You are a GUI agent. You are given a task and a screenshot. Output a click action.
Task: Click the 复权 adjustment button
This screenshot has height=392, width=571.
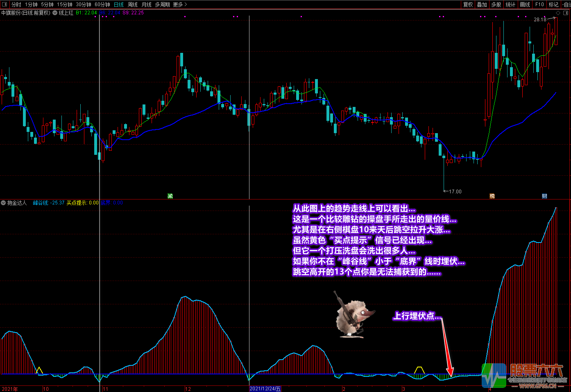pos(468,5)
